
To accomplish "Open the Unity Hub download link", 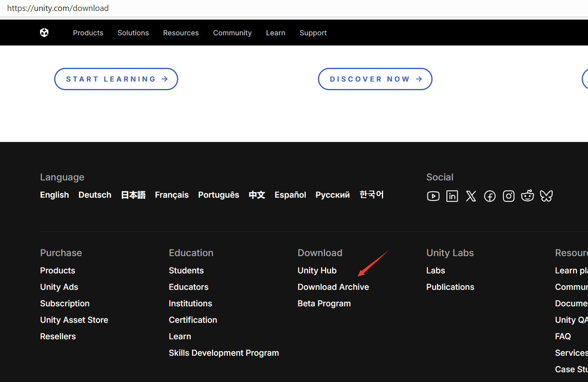I will point(317,271).
